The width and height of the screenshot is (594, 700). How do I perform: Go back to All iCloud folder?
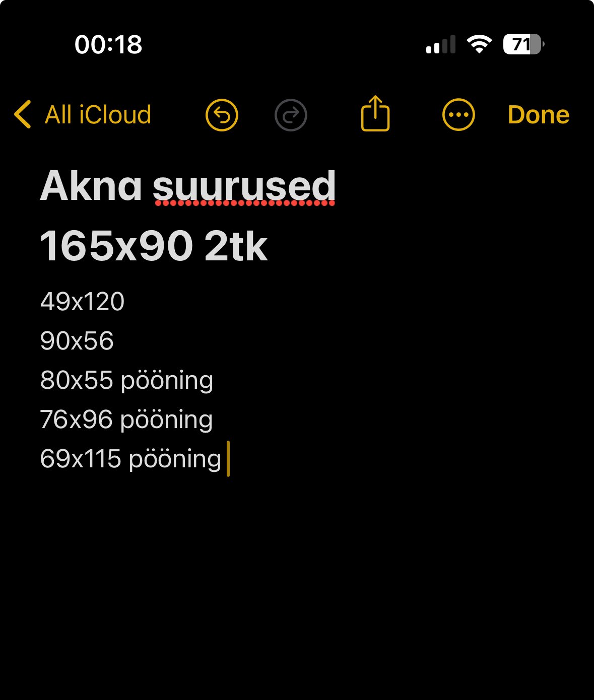tap(98, 115)
